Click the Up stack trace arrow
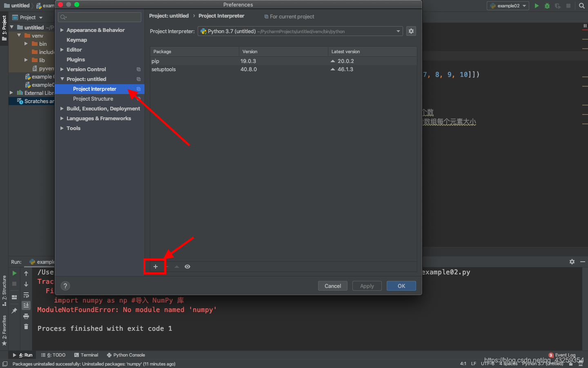The image size is (588, 368). click(x=26, y=274)
